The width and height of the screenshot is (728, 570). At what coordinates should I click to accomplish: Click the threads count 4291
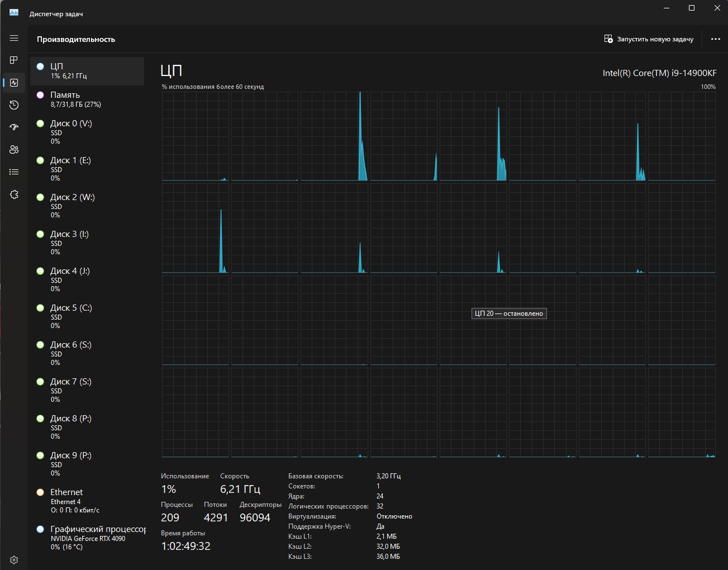(x=216, y=517)
